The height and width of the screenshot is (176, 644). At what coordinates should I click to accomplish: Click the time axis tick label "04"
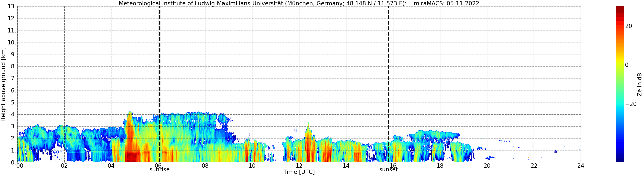point(111,166)
